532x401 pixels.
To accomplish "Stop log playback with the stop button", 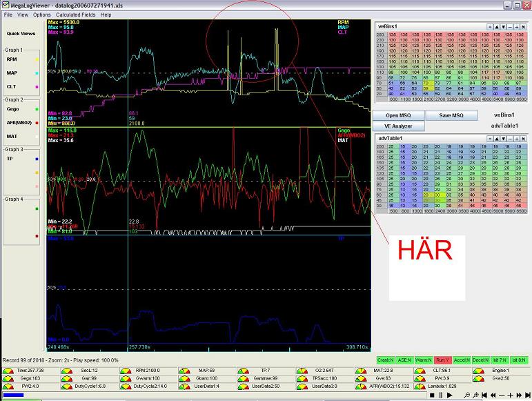I will coord(432,395).
